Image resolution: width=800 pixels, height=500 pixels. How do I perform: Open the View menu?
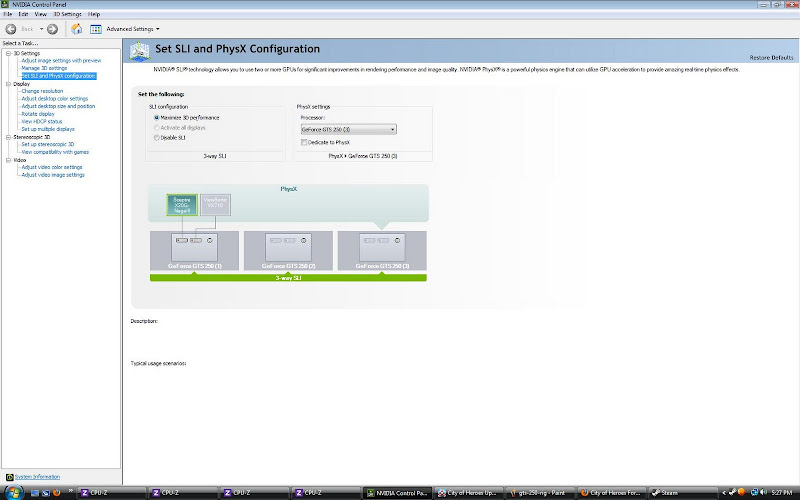coord(40,14)
